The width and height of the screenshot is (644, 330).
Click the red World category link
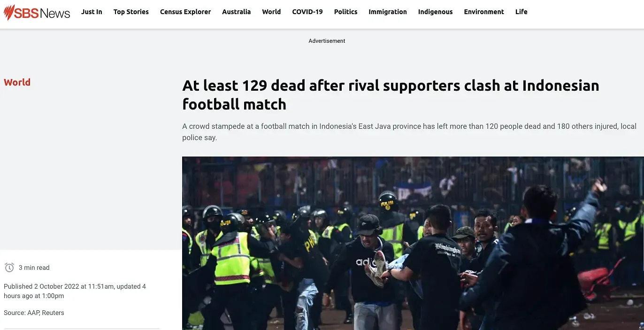click(17, 82)
